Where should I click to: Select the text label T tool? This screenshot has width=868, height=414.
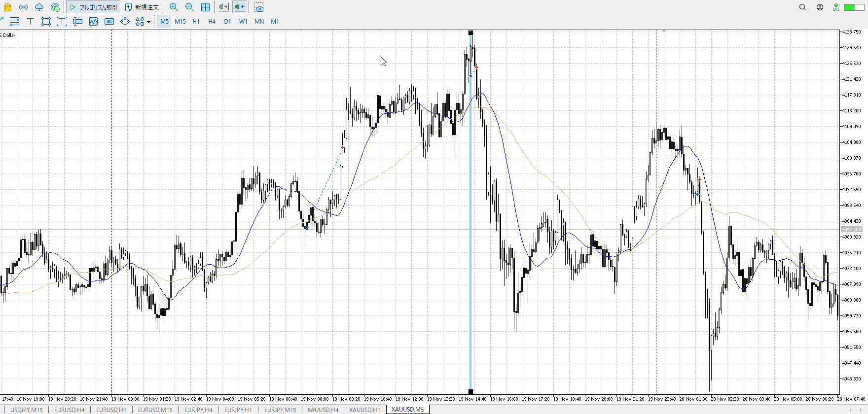point(30,21)
